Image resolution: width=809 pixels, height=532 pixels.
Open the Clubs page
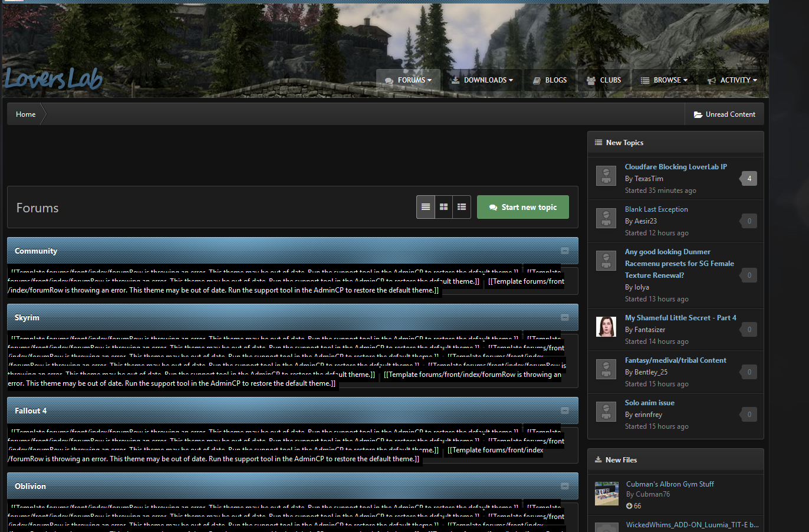coord(604,80)
